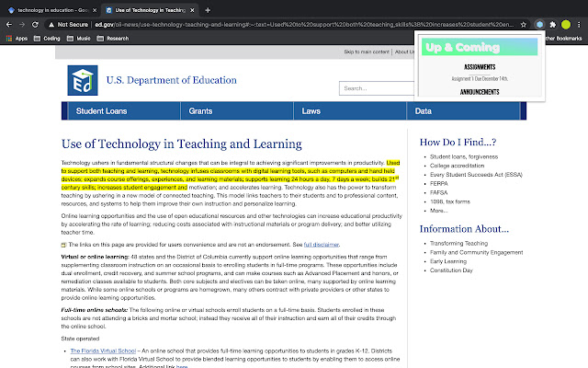Open the Extensions puzzle icon
The height and width of the screenshot is (368, 588).
(553, 25)
